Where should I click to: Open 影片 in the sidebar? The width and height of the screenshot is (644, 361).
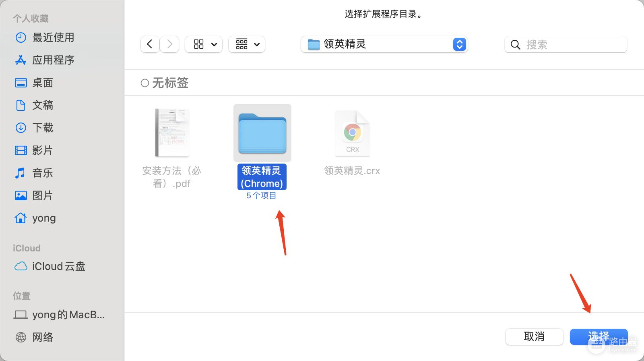42,150
